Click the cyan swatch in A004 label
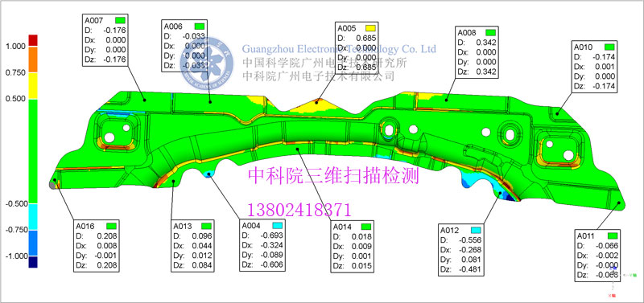The height and width of the screenshot is (303, 644). (x=277, y=226)
